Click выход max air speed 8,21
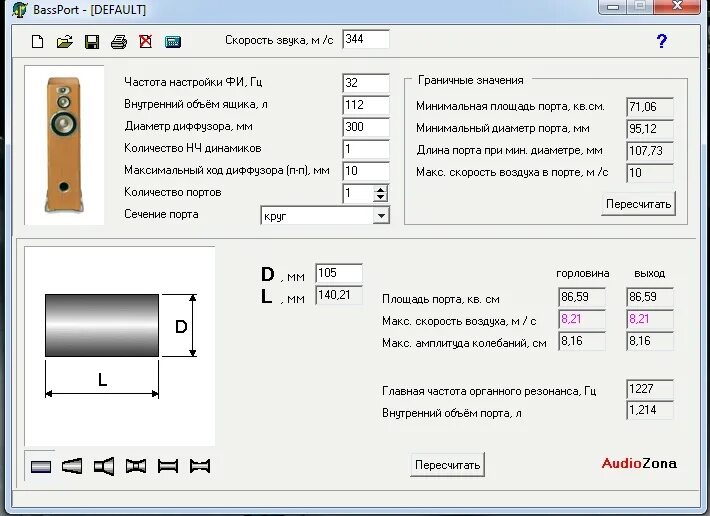This screenshot has height=516, width=710. point(650,319)
